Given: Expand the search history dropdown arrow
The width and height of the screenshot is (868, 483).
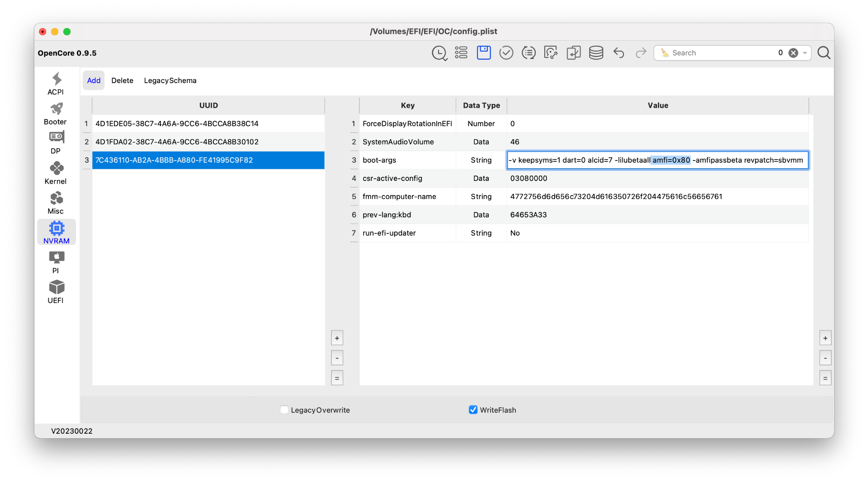Looking at the screenshot, I should tap(805, 53).
